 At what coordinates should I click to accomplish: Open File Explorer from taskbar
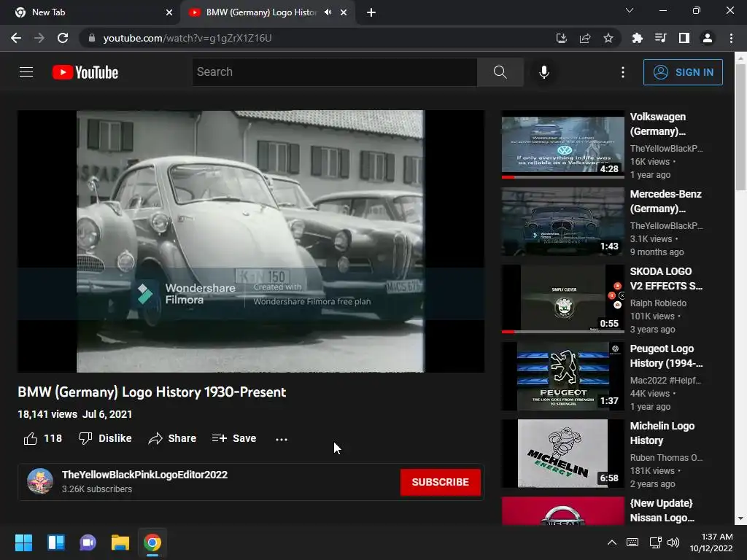(120, 542)
